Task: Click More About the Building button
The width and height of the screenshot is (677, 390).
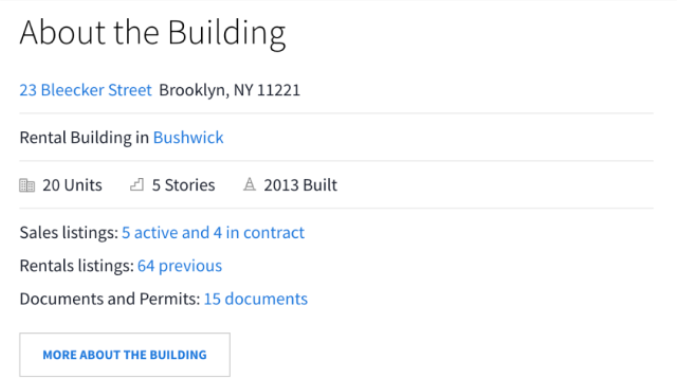Action: coord(125,355)
